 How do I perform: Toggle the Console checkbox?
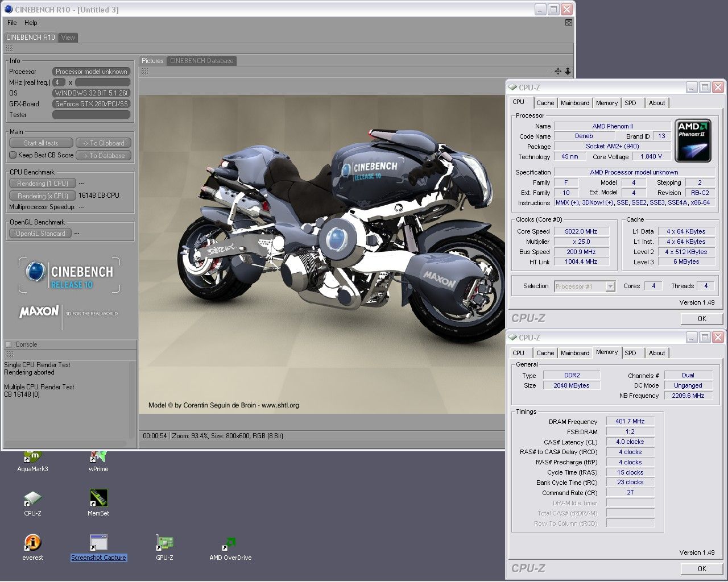9,344
